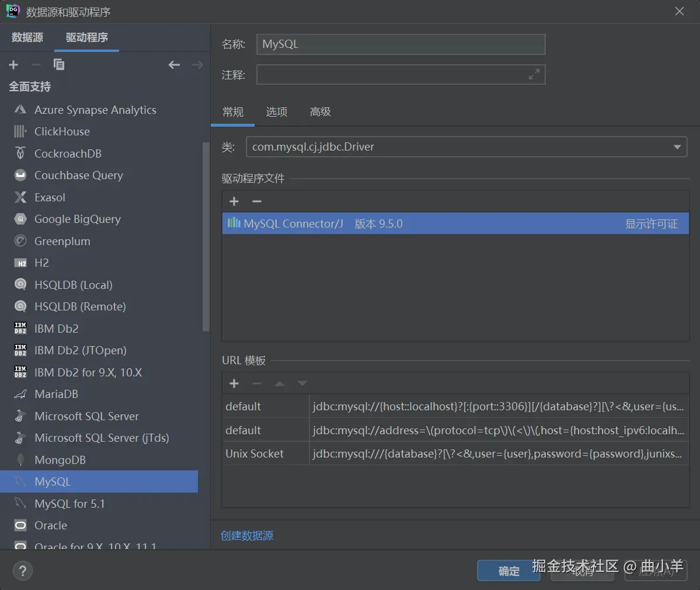This screenshot has height=590, width=700.
Task: Select first default URL template beginning jdbc:mysql://{host
Action: 455,407
